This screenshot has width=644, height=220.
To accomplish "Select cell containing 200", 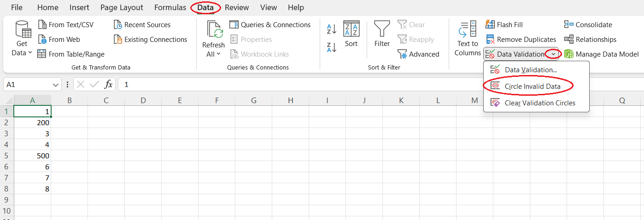I will click(32, 122).
